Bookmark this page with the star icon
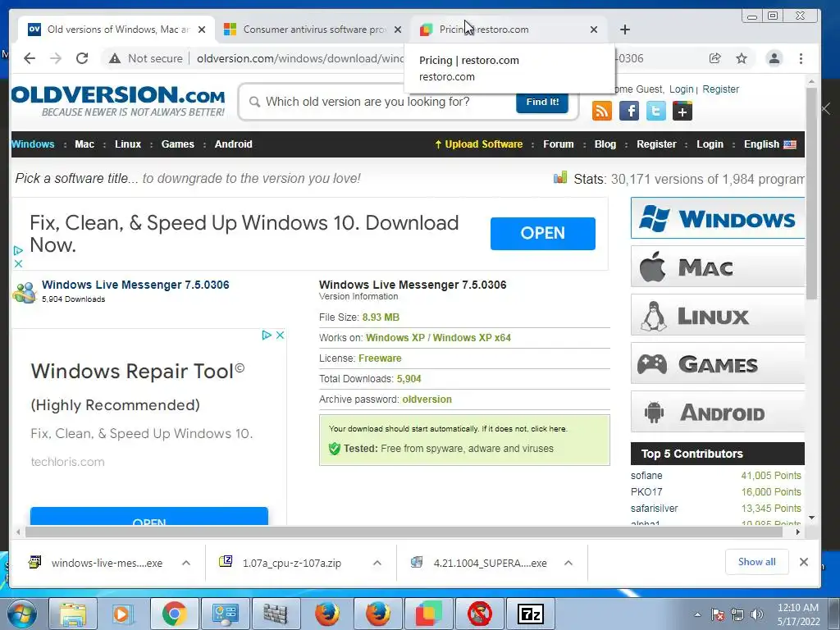The height and width of the screenshot is (630, 840). point(742,58)
